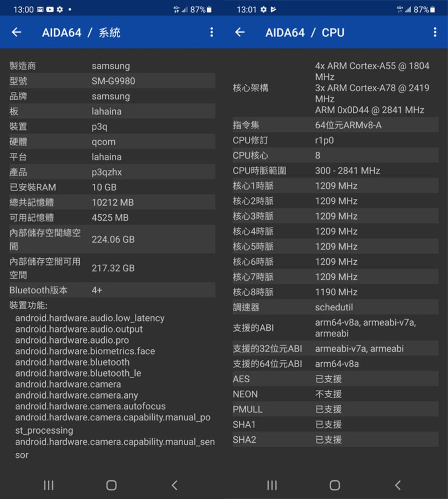
Task: Select the 已安裝RAM 10 GB row
Action: [112, 187]
